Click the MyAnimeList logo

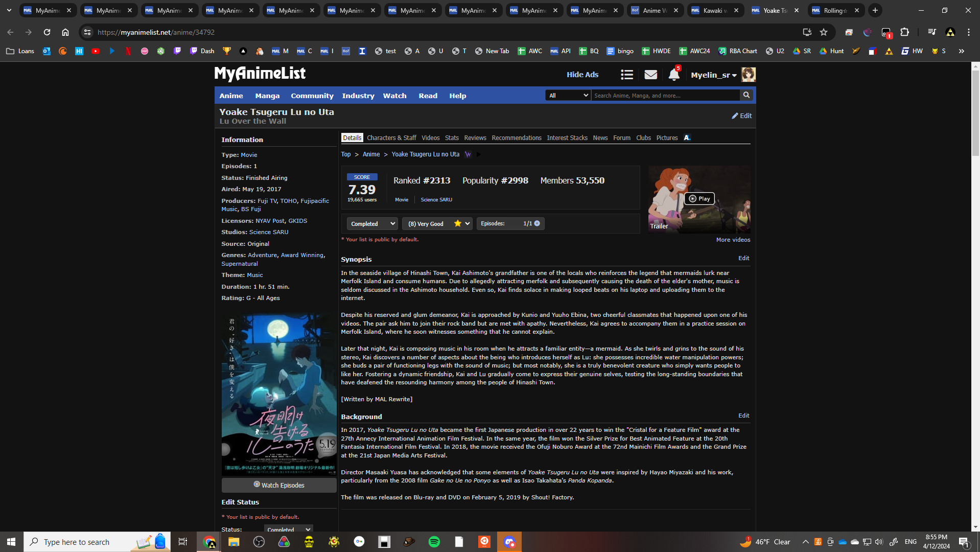(x=260, y=74)
